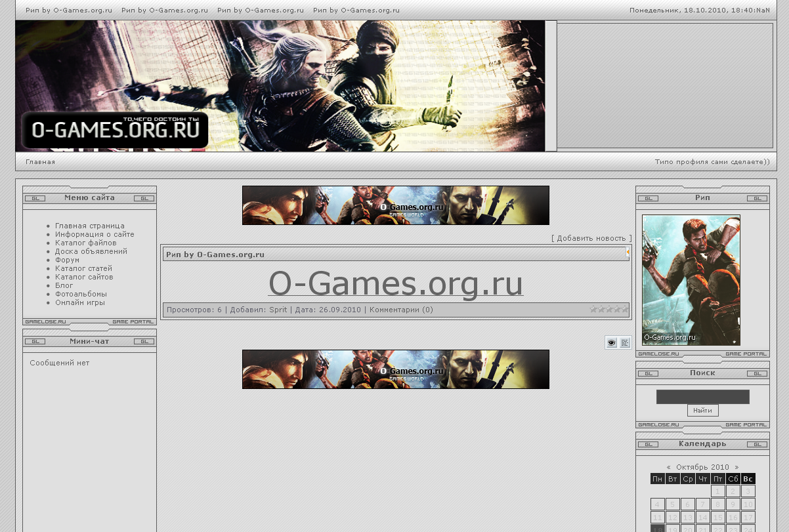This screenshot has width=789, height=532.
Task: Open Главная страница in the site menu
Action: coord(90,226)
